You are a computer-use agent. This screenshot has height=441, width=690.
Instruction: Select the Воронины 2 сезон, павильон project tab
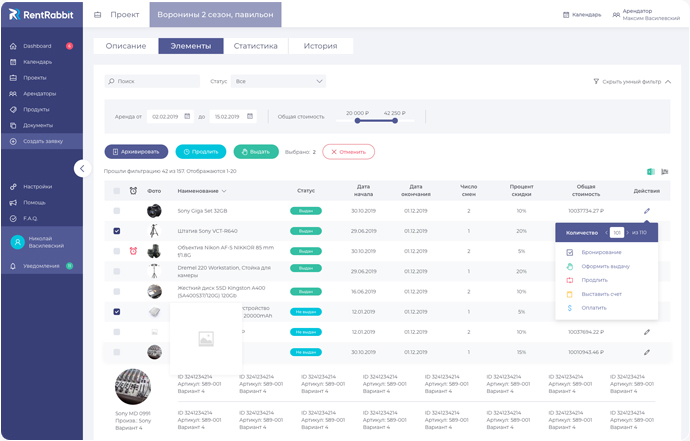coord(216,15)
